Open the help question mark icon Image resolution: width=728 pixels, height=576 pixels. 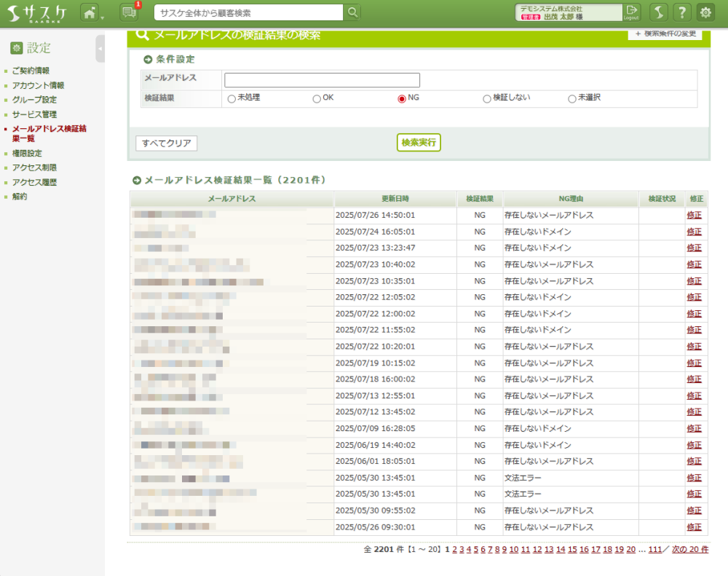(x=681, y=12)
